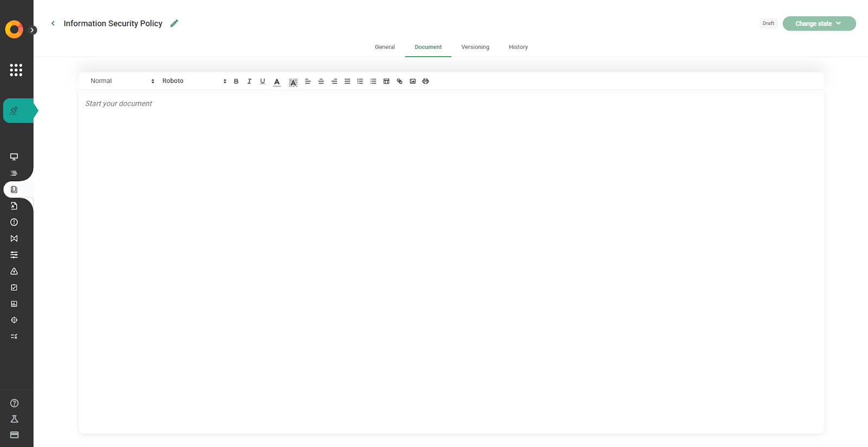Insert an image into the document
868x447 pixels.
click(x=412, y=81)
